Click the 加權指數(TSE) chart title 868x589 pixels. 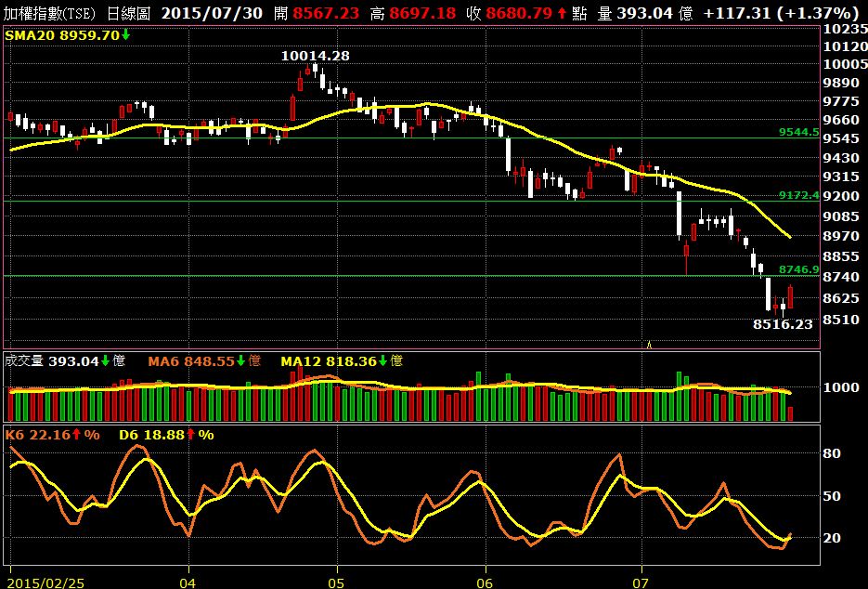[49, 13]
